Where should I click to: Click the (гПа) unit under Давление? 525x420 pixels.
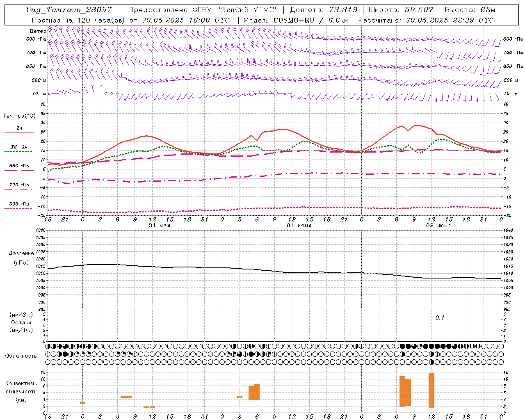pyautogui.click(x=21, y=263)
